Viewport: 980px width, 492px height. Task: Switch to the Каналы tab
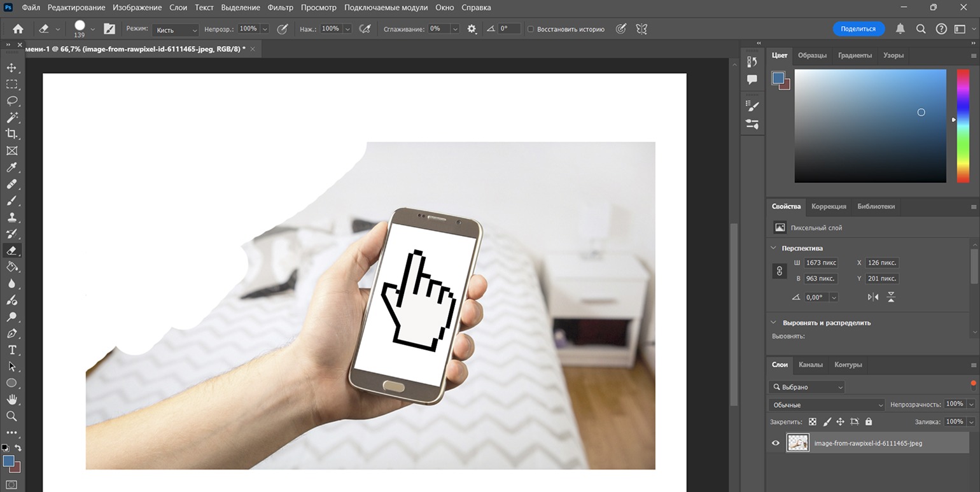[811, 365]
